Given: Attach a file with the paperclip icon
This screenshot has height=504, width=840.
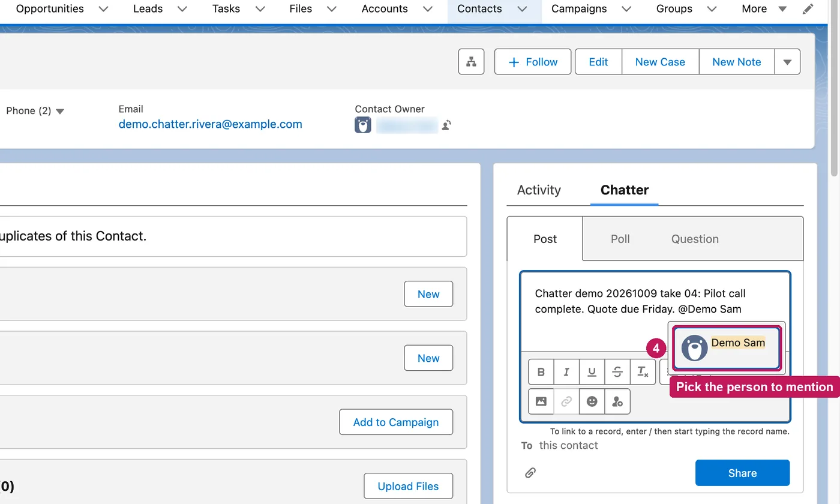Looking at the screenshot, I should [x=530, y=473].
